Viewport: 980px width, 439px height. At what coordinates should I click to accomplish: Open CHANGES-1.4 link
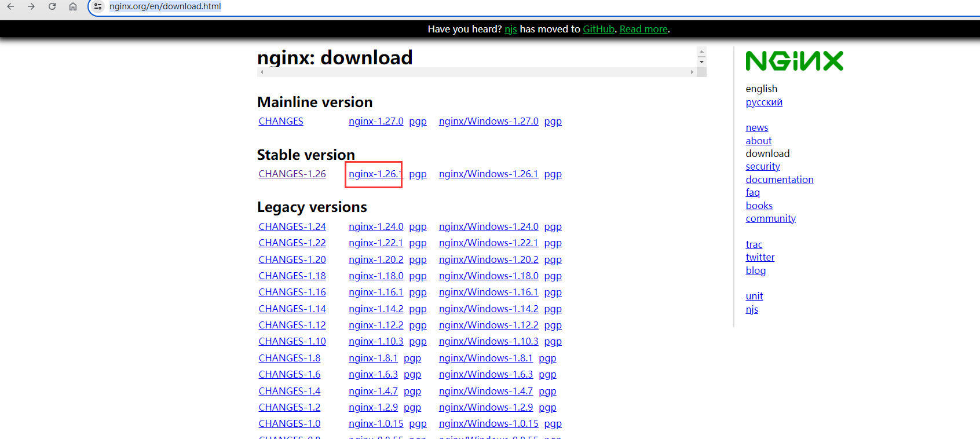point(289,391)
